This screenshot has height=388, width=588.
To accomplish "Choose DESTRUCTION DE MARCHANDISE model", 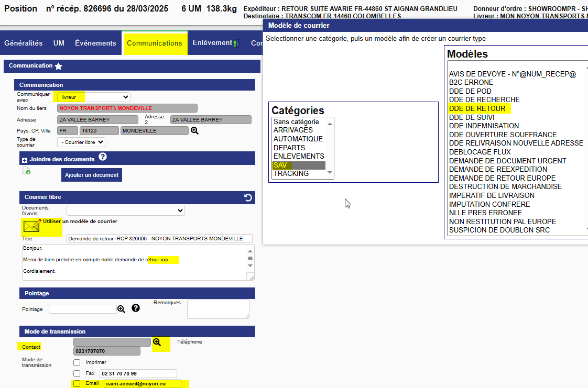I will (x=506, y=186).
